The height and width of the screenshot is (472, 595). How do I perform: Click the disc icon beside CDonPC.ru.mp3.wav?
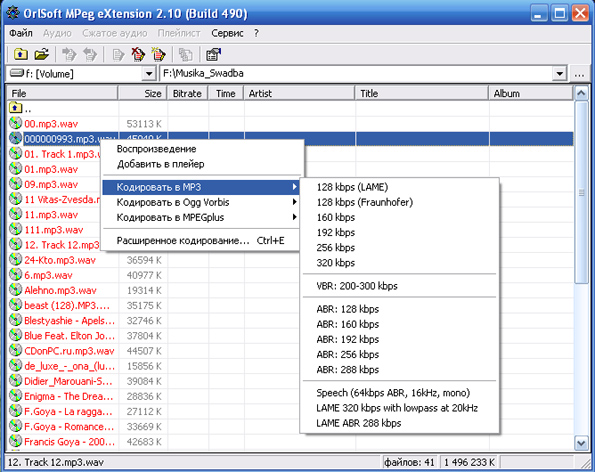point(15,351)
